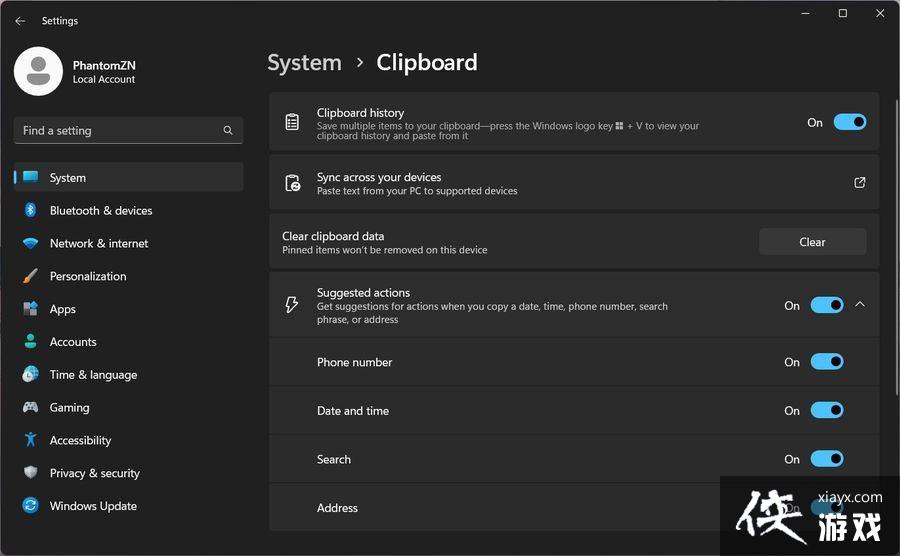Screen dimensions: 900x556
Task: Click the Sync across devices clipboard icon
Action: pyautogui.click(x=293, y=182)
